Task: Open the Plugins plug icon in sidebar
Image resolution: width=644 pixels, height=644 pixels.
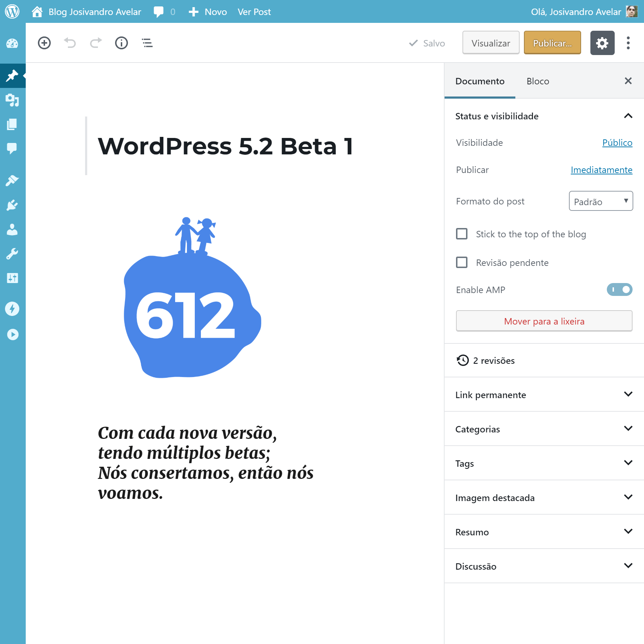Action: point(12,205)
